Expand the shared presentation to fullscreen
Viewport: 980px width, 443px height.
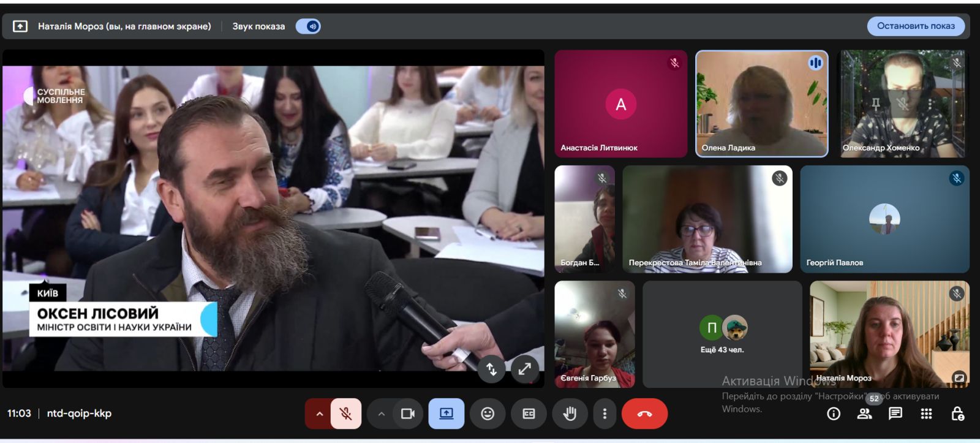click(x=525, y=369)
